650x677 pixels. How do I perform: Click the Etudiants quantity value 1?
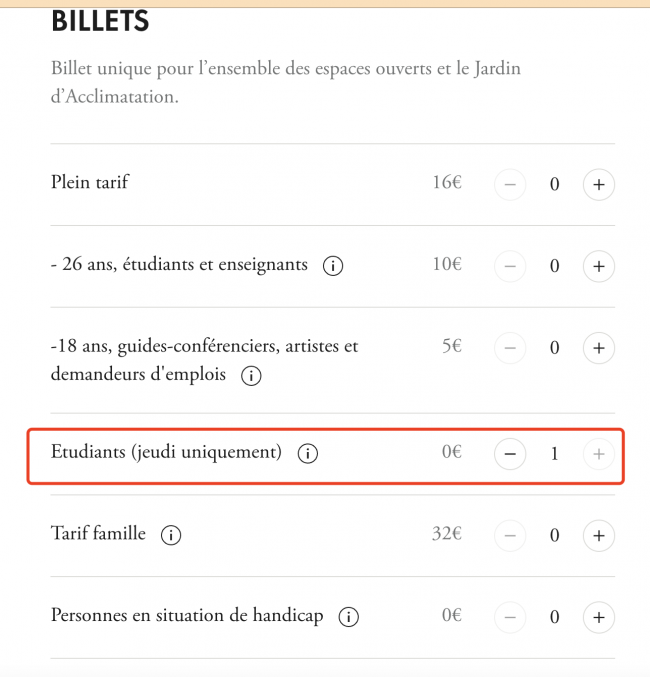coord(554,454)
